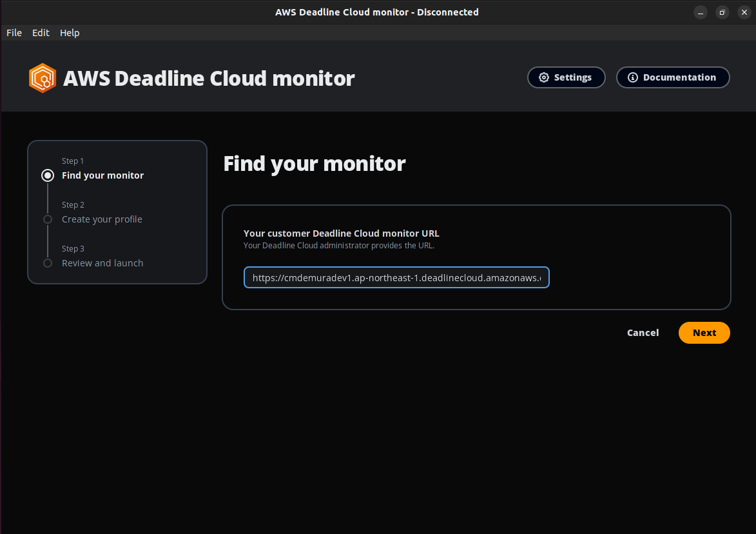Click the Step 2 progress circle indicator

point(47,219)
